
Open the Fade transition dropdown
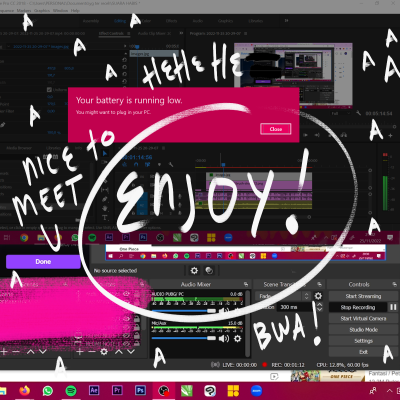pyautogui.click(x=283, y=296)
